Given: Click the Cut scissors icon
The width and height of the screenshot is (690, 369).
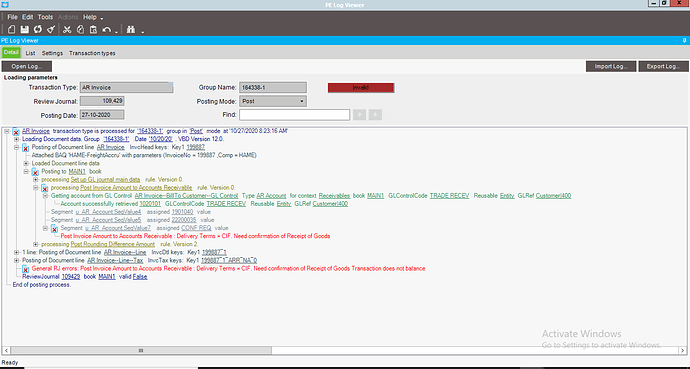Looking at the screenshot, I should (x=67, y=29).
